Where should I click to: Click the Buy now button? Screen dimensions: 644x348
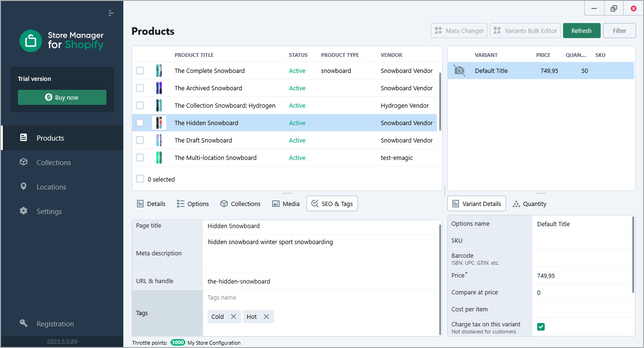62,97
